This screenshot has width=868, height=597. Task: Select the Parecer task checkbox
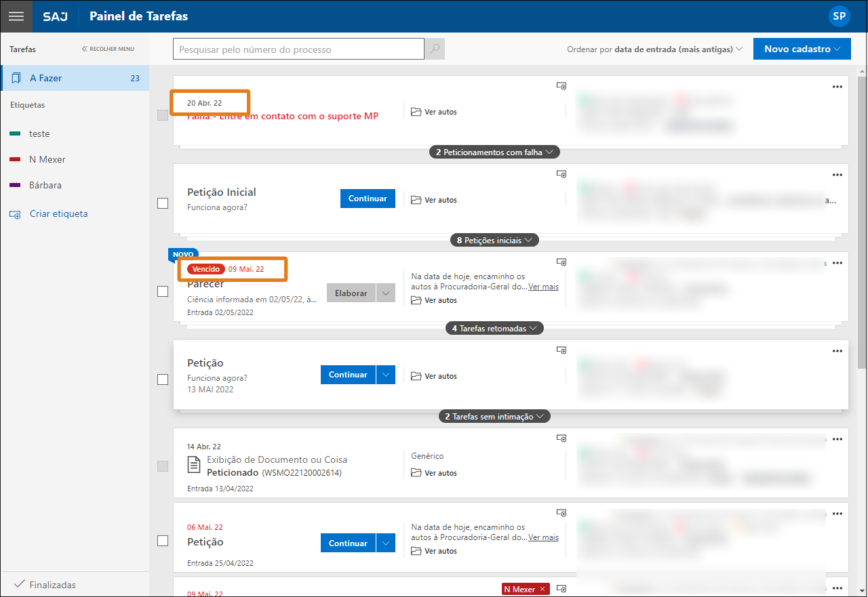163,291
